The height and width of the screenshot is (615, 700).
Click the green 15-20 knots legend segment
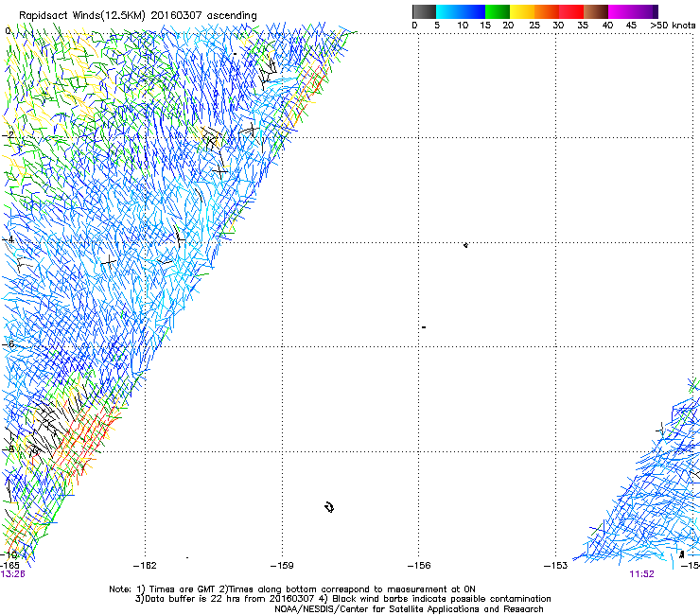click(x=498, y=11)
